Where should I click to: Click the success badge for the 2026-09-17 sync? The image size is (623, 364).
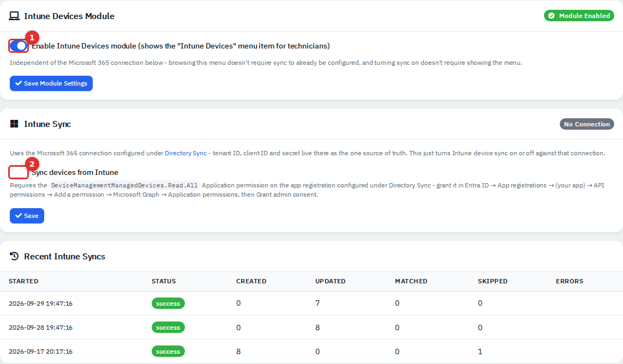168,351
